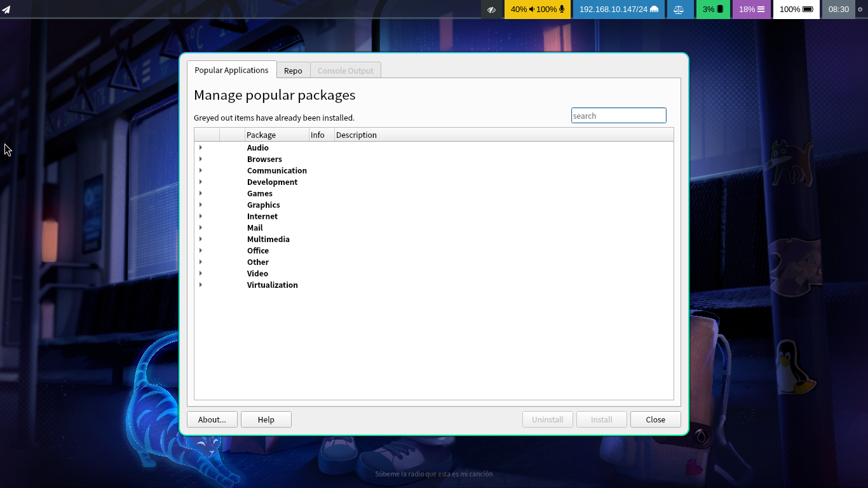Expand the Games category arrow
The width and height of the screenshot is (868, 488).
pyautogui.click(x=201, y=193)
